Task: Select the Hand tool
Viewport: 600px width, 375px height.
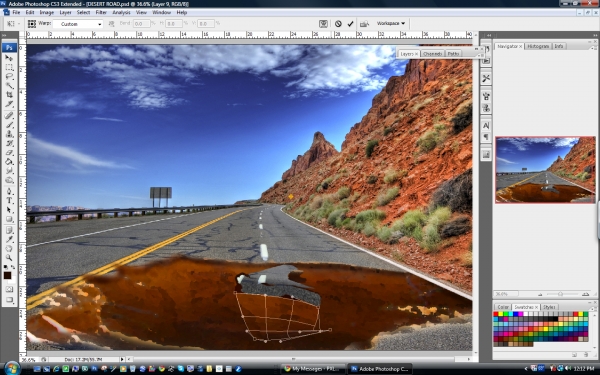Action: pyautogui.click(x=9, y=249)
